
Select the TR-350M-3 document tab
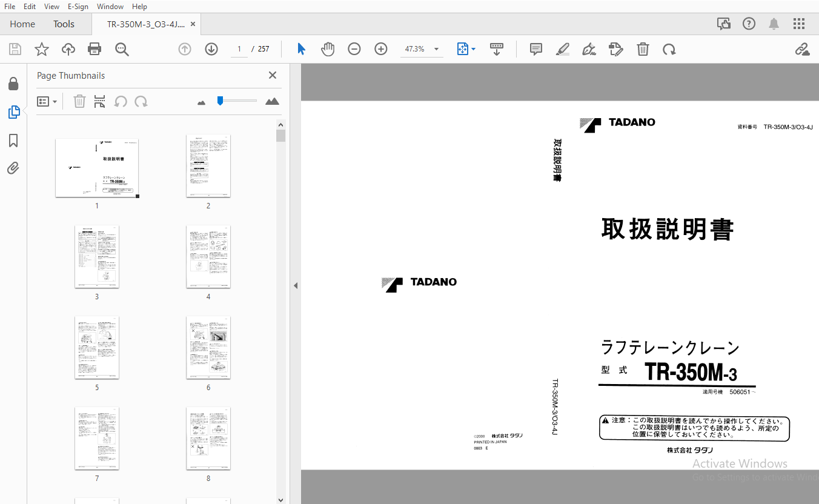point(146,24)
